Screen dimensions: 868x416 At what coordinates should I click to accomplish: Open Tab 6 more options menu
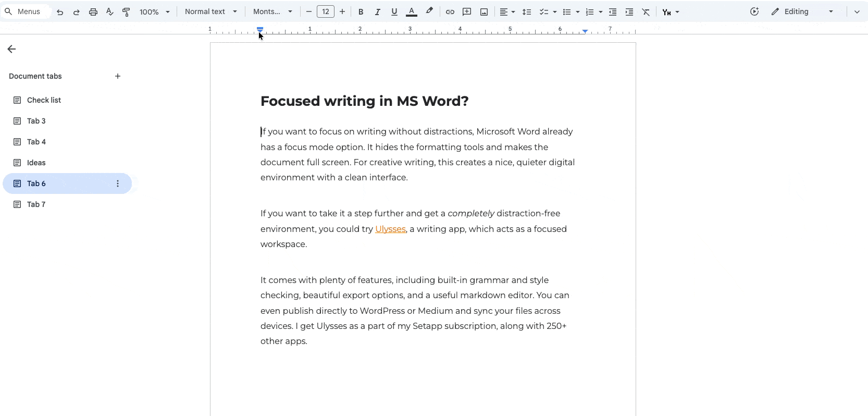(x=118, y=183)
